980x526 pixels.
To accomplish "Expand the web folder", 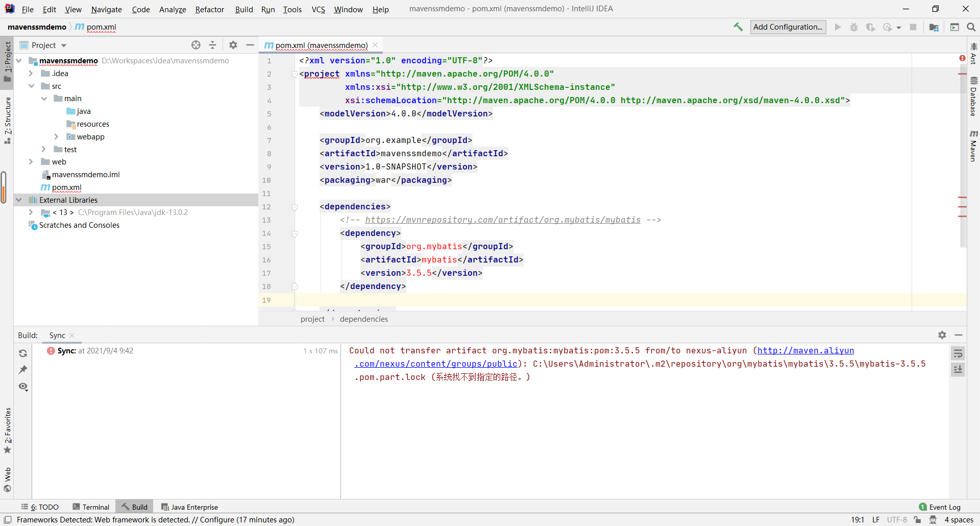I will [31, 162].
